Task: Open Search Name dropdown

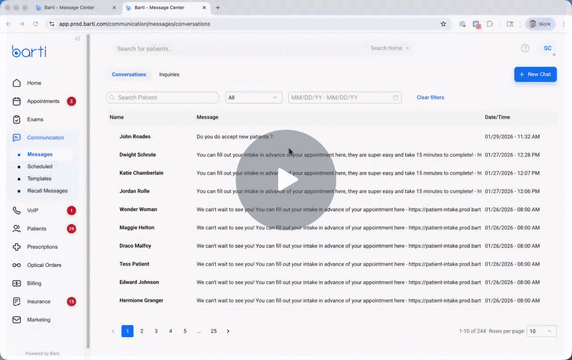Action: coord(390,48)
